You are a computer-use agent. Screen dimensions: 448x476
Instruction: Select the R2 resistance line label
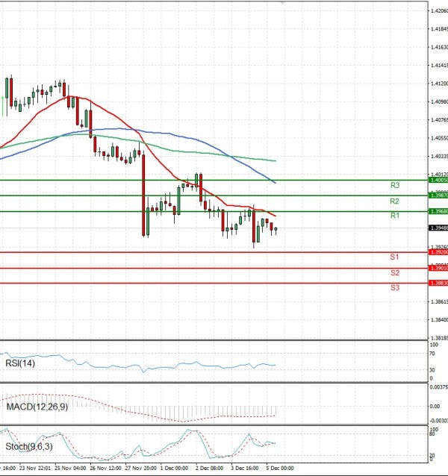click(395, 201)
